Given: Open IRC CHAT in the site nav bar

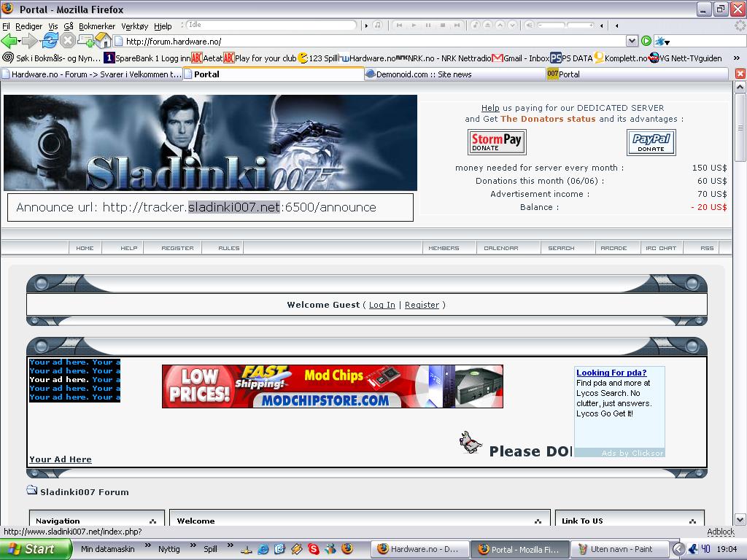Looking at the screenshot, I should point(661,248).
